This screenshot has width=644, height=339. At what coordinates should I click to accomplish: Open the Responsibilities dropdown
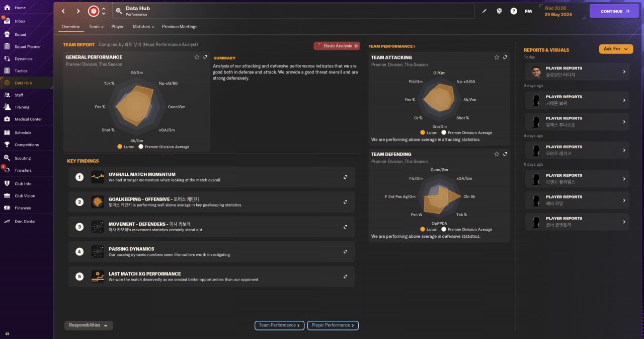(x=89, y=325)
